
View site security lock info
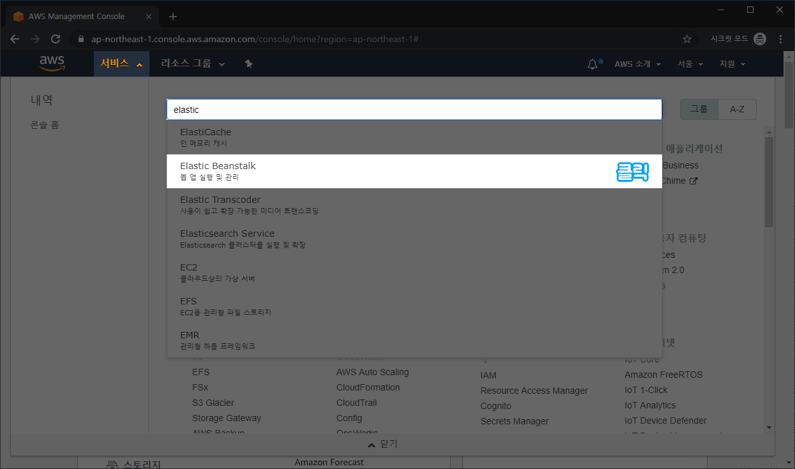[x=81, y=39]
